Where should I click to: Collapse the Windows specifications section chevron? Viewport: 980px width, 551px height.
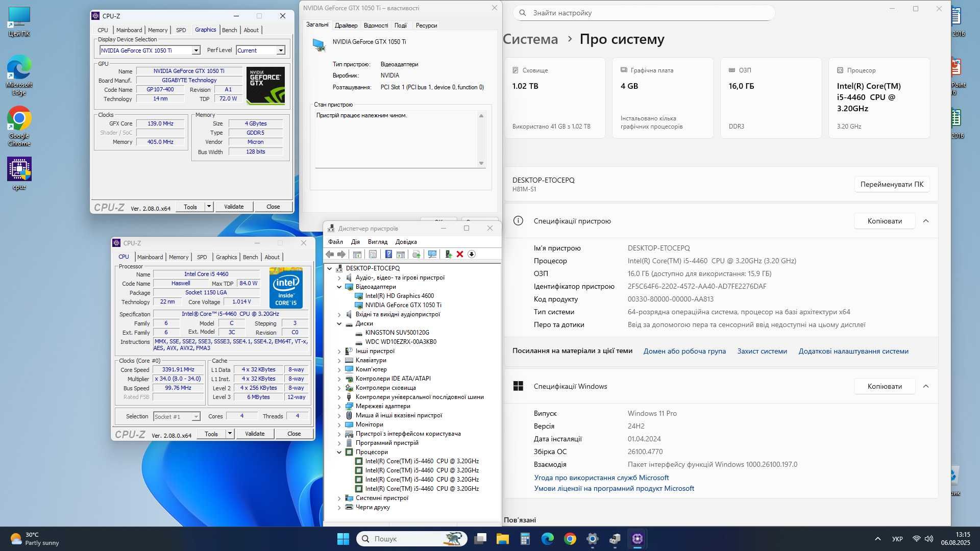click(x=926, y=386)
